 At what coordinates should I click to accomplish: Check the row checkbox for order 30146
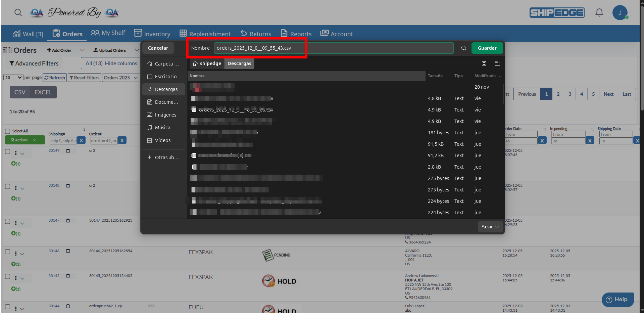(7, 251)
